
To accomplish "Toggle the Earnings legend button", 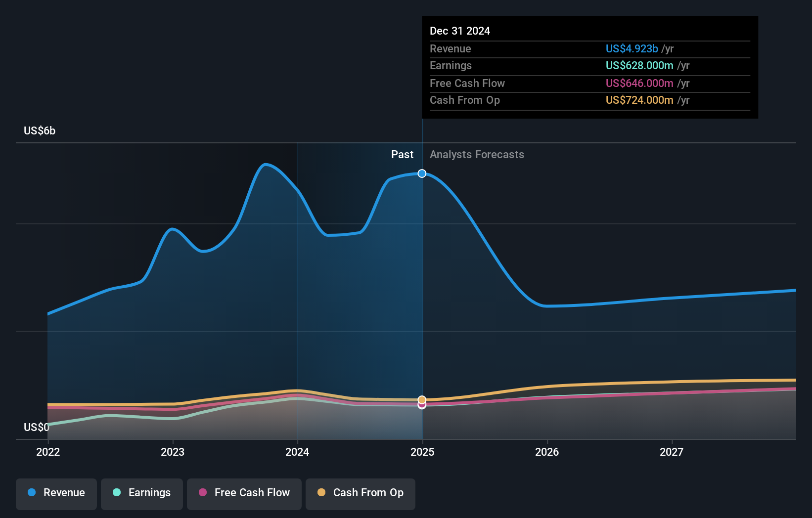I will tap(142, 494).
